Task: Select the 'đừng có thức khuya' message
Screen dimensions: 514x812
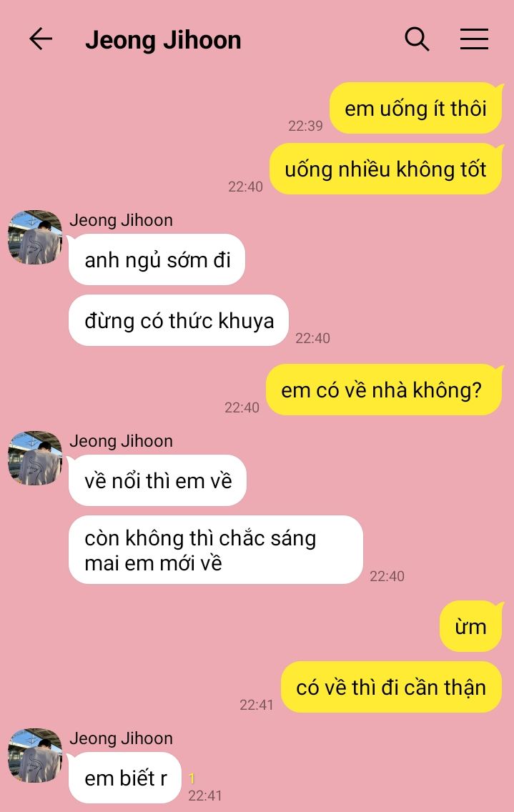Action: [x=179, y=320]
